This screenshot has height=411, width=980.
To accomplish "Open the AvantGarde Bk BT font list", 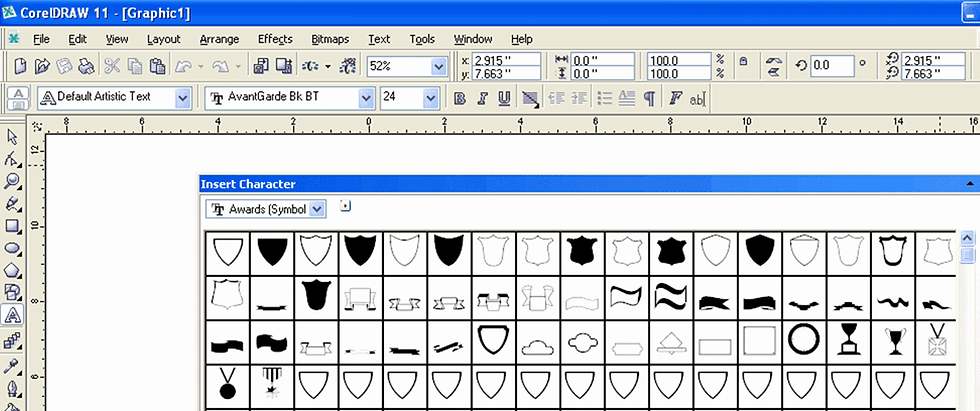I will [x=366, y=97].
